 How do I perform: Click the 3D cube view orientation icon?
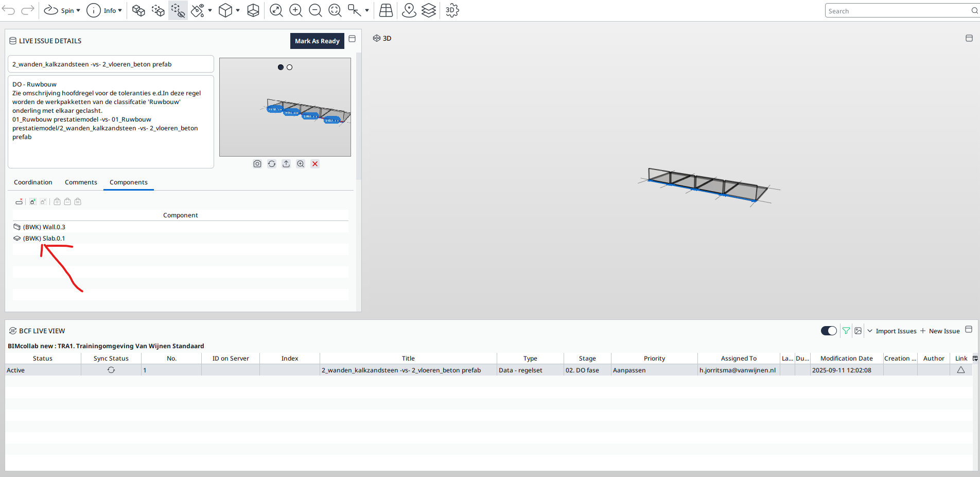pos(225,10)
